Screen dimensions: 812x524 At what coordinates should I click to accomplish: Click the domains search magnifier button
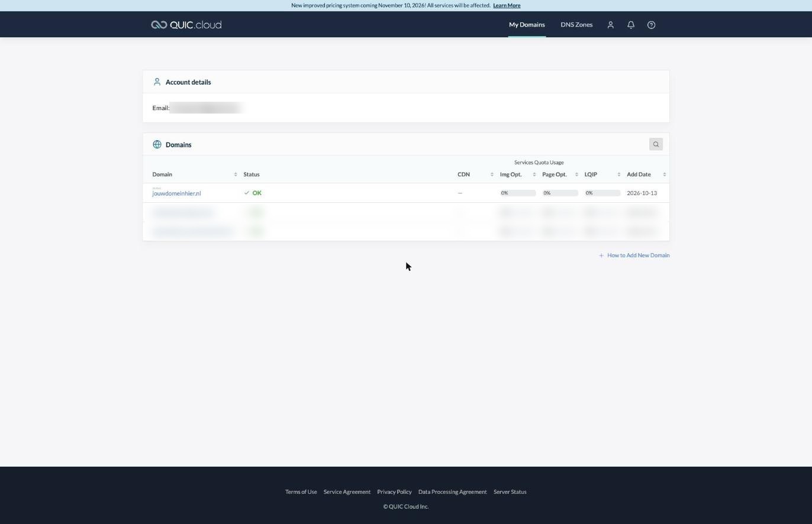656,144
